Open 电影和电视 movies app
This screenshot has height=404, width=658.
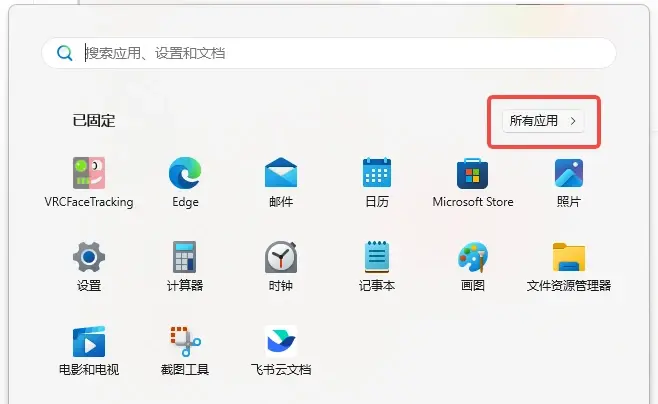pos(89,341)
